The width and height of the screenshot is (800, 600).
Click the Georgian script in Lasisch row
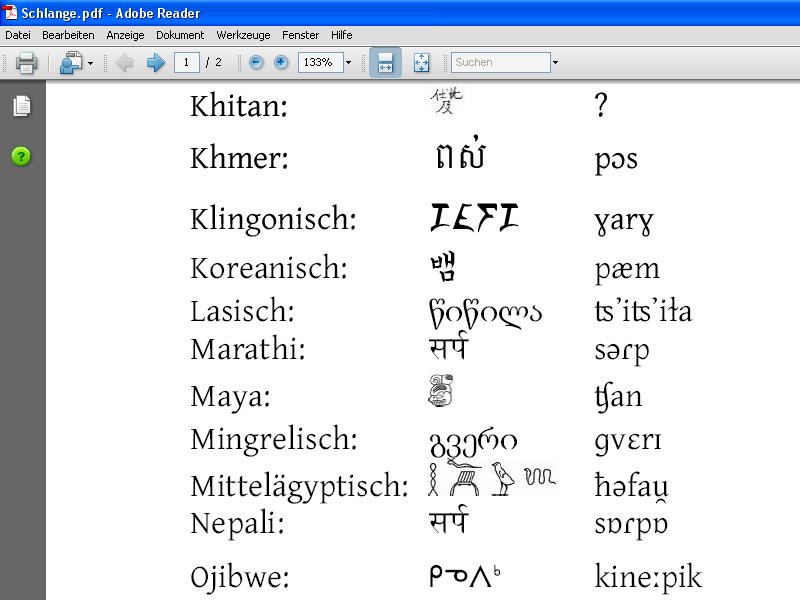[485, 313]
